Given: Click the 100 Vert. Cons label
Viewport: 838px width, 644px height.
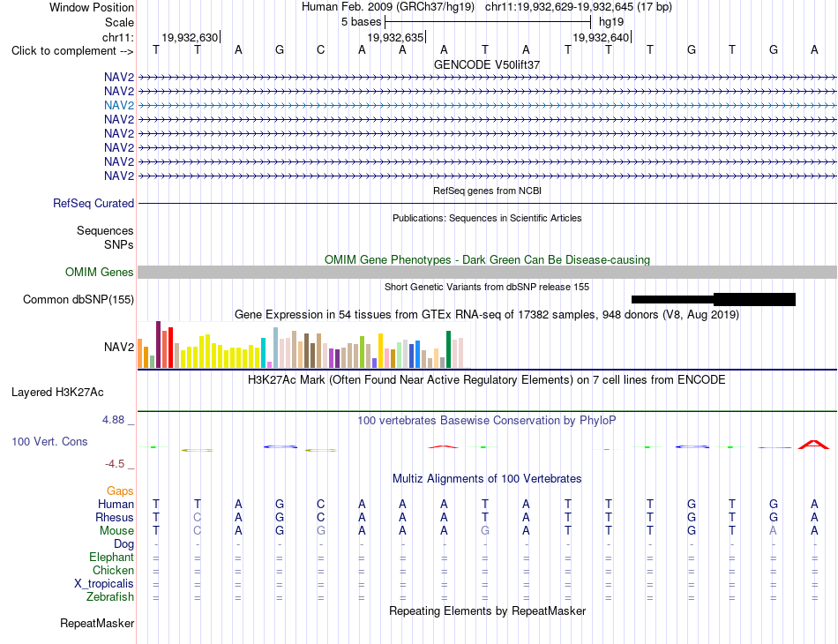Looking at the screenshot, I should (x=49, y=441).
